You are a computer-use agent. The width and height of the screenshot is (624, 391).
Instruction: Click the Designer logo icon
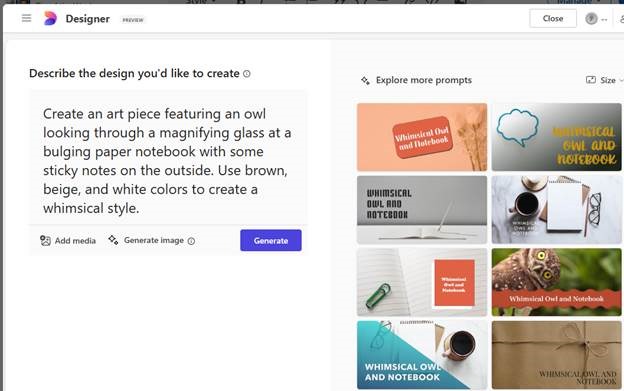(50, 18)
